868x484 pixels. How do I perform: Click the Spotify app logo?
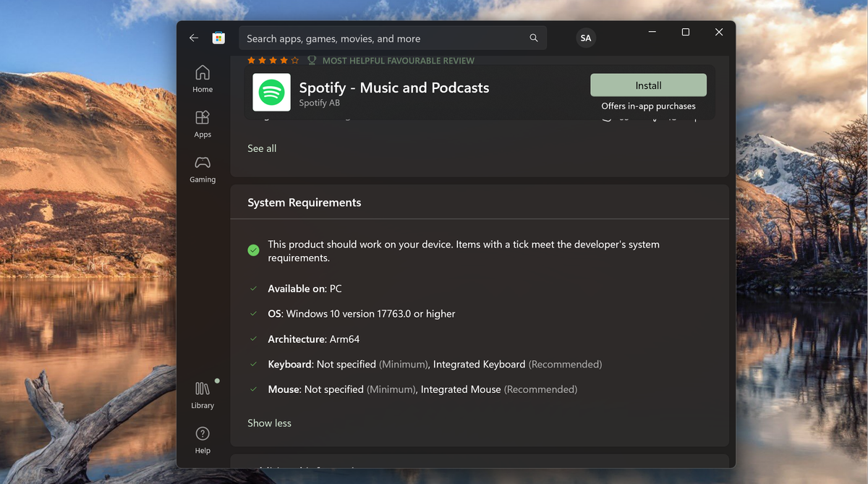(271, 93)
